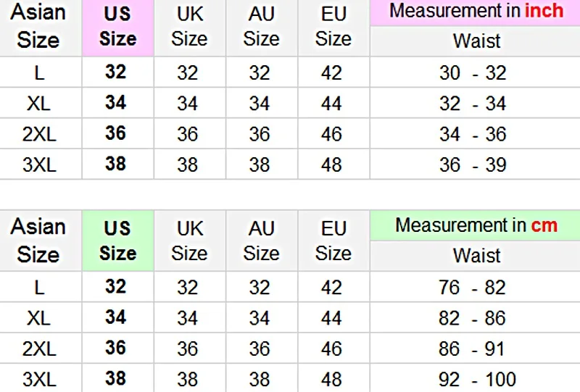Select waist measurement 76 - 82
Viewport: 580px width, 392px height.
point(472,287)
